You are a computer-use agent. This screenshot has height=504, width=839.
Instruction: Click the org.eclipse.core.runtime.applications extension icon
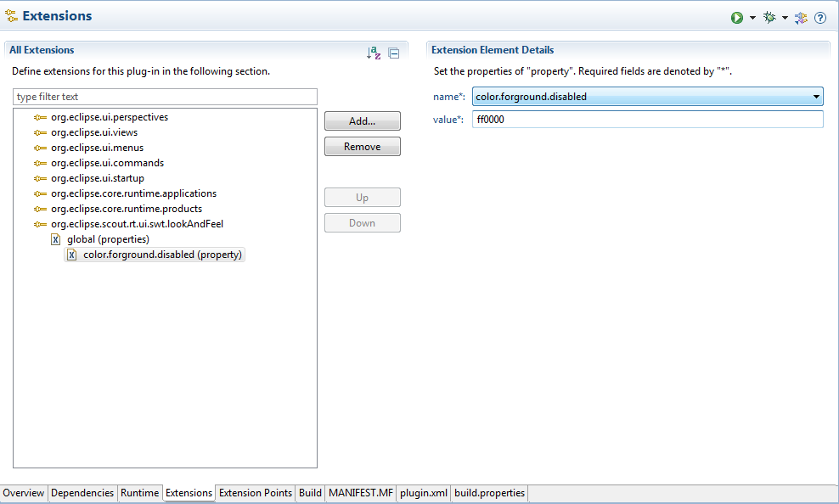[x=40, y=193]
